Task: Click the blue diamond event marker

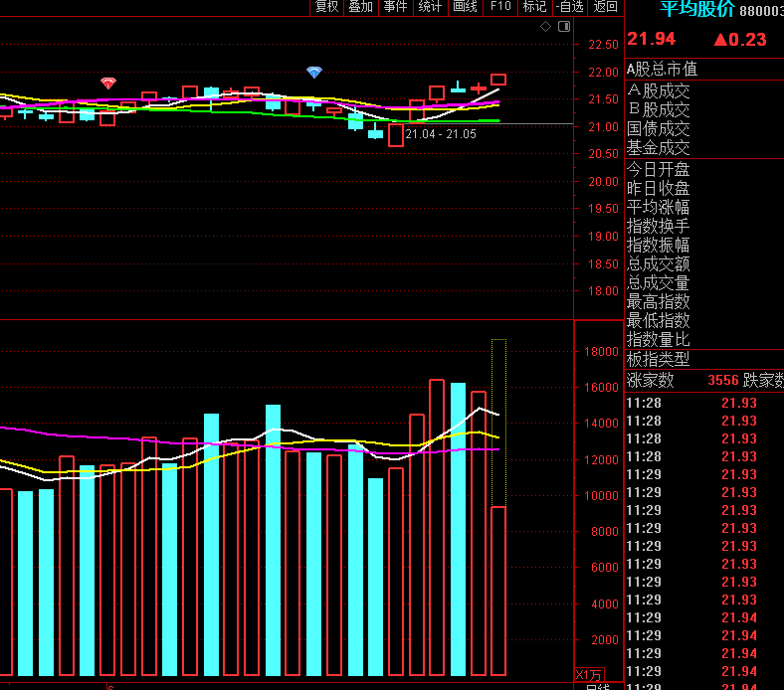Action: pyautogui.click(x=314, y=73)
